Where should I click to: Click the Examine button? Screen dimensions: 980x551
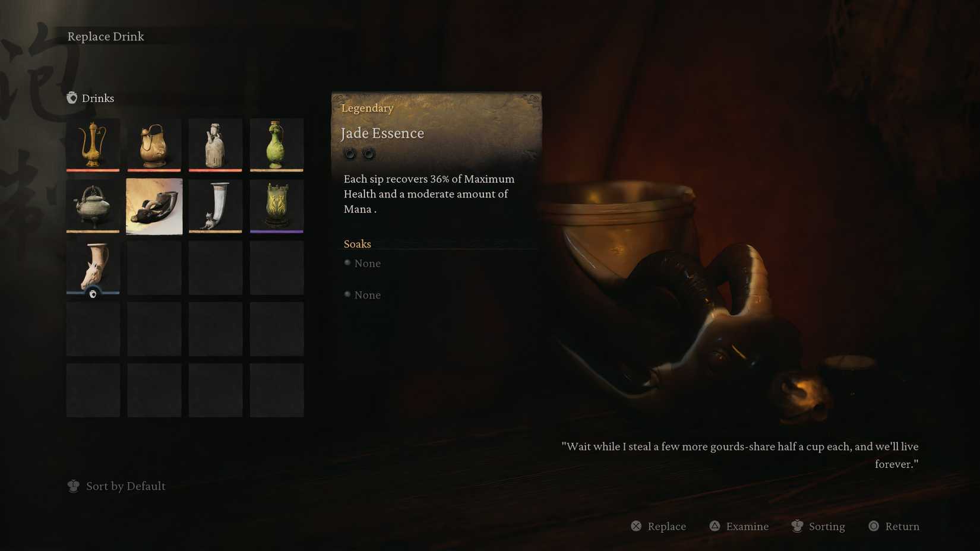pos(739,526)
